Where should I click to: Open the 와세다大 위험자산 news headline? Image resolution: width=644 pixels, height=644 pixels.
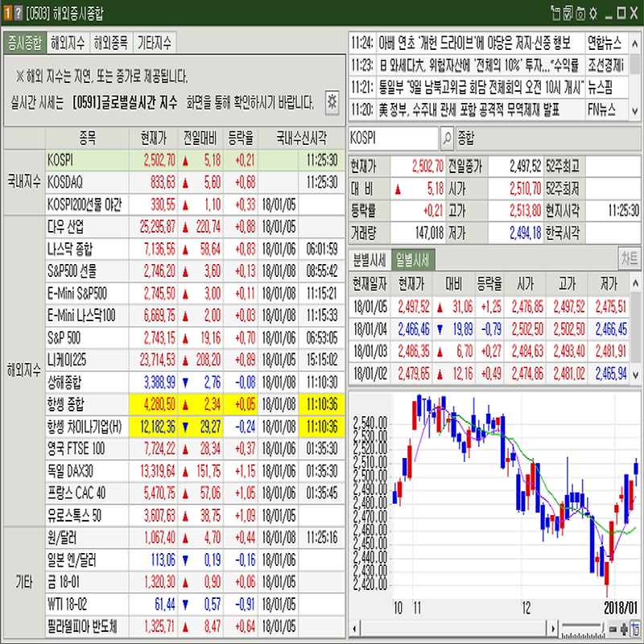(479, 65)
